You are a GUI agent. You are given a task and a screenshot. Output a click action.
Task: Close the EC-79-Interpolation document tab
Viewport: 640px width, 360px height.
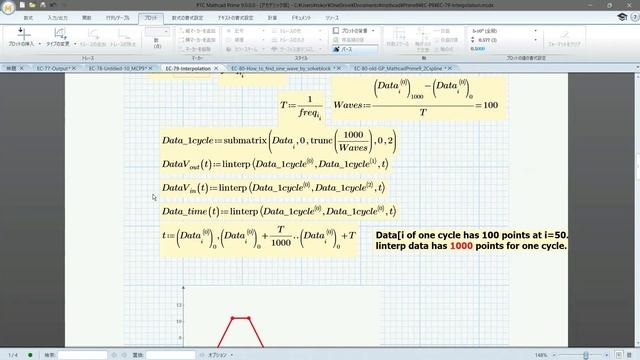(x=216, y=68)
